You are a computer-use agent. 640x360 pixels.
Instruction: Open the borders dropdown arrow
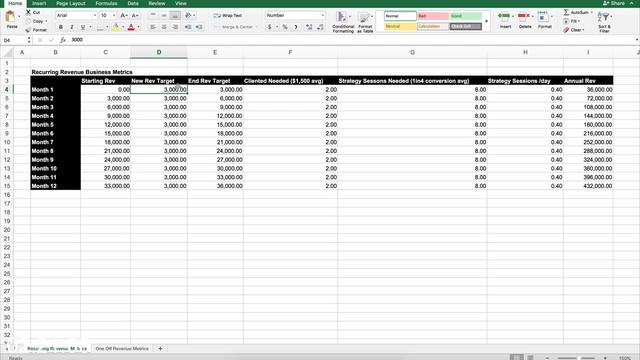107,27
